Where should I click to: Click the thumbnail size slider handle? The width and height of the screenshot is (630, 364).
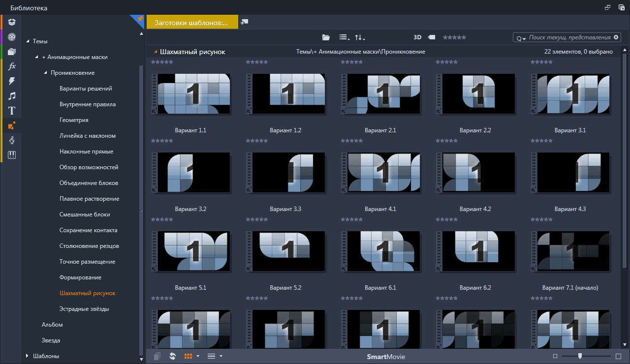pos(580,356)
